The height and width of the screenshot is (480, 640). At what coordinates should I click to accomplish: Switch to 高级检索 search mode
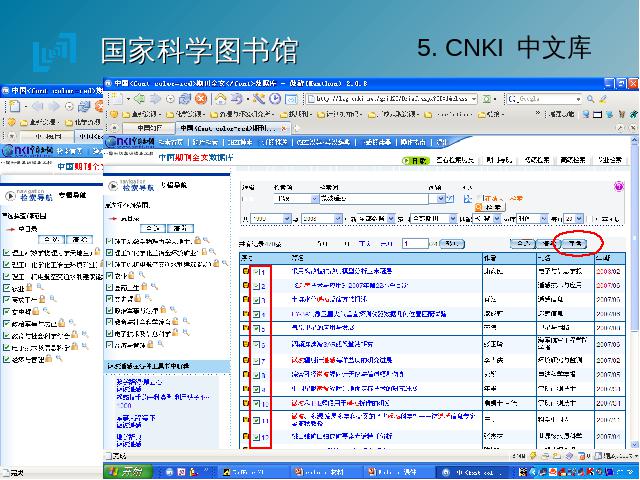573,160
